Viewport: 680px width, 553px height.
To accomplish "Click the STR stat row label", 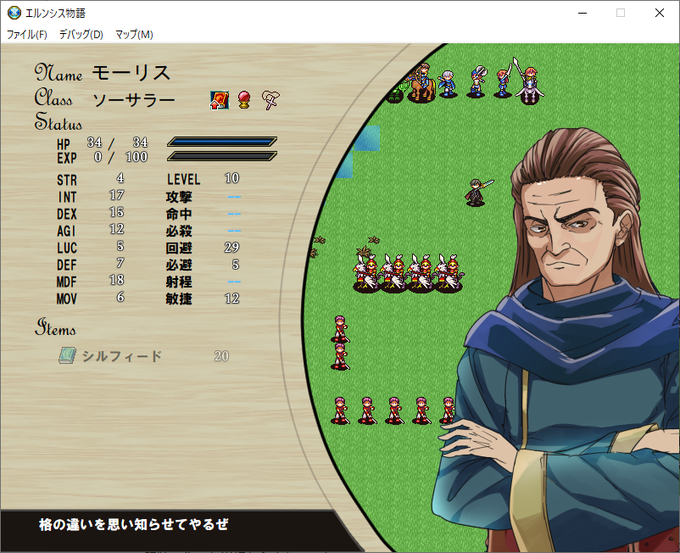I will coord(67,180).
